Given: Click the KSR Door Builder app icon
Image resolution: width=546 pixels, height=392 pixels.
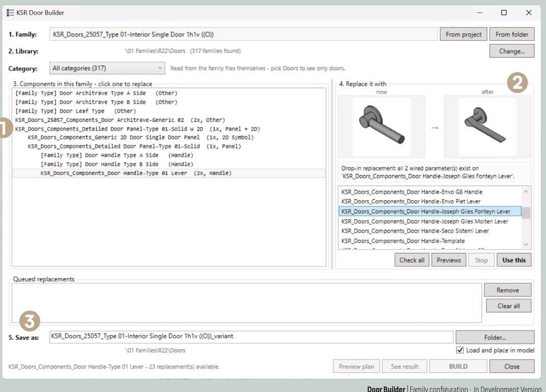Looking at the screenshot, I should (x=10, y=13).
